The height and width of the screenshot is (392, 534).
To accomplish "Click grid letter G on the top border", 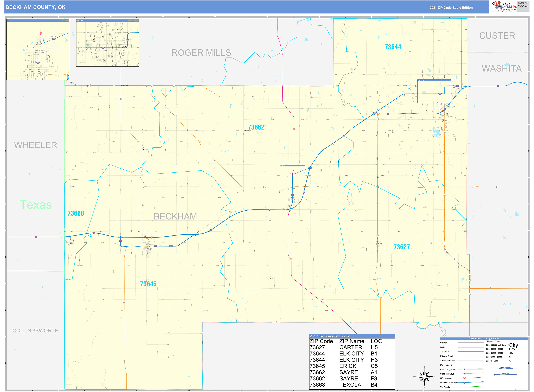I will 345,17.
